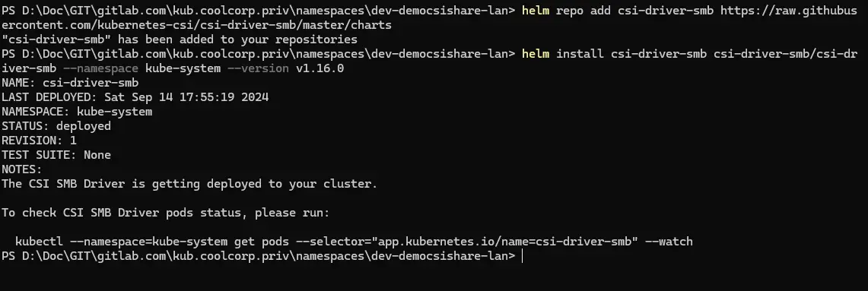The width and height of the screenshot is (868, 291).
Task: Click the kubectl get pods command text
Action: (354, 241)
